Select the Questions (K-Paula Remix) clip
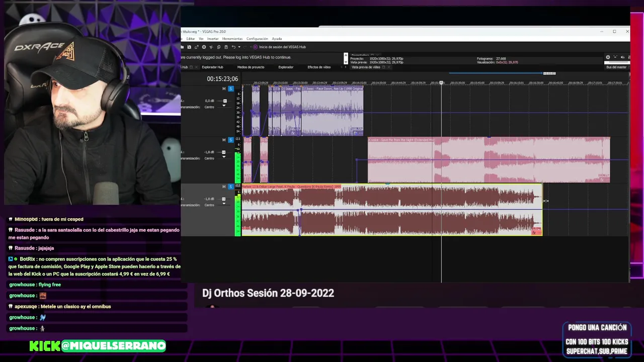Viewport: 644px width, 362px height. point(392,210)
